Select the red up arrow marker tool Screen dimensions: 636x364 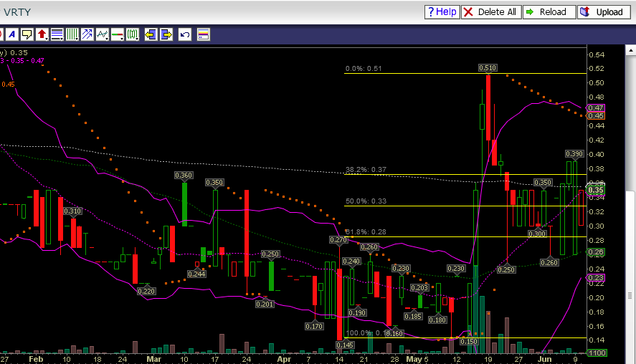point(41,34)
